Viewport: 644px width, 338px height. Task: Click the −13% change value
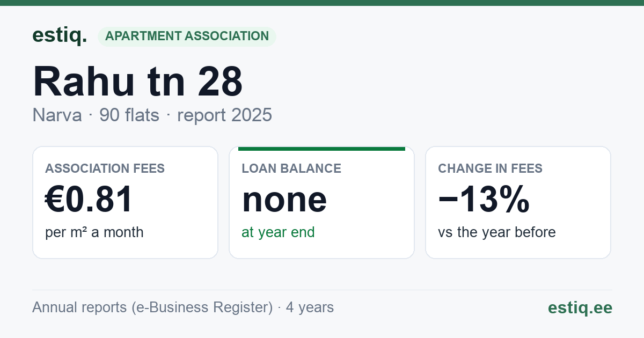tap(484, 200)
